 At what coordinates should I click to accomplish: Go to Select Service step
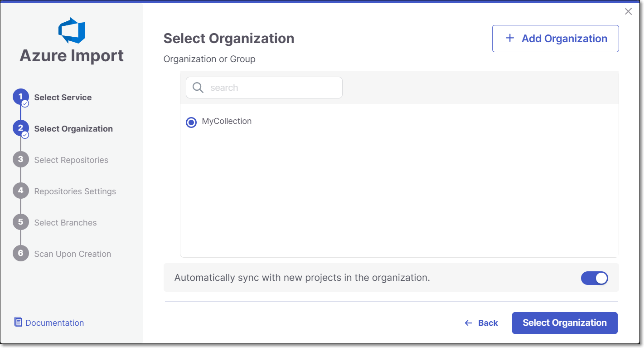click(x=63, y=98)
